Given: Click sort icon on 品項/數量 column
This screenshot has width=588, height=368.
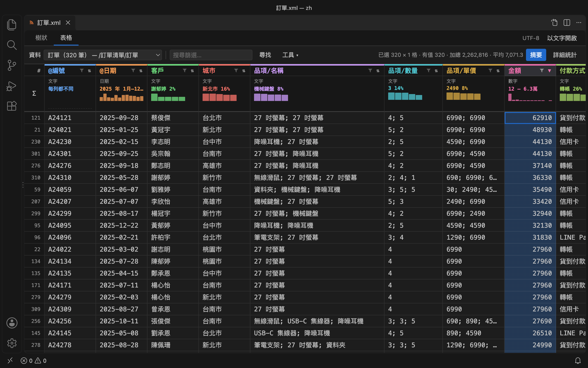Looking at the screenshot, I should pyautogui.click(x=436, y=71).
